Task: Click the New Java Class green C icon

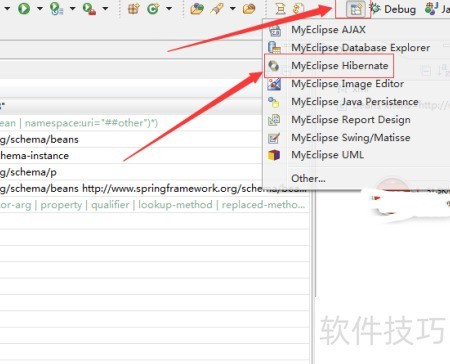Action: 153,8
